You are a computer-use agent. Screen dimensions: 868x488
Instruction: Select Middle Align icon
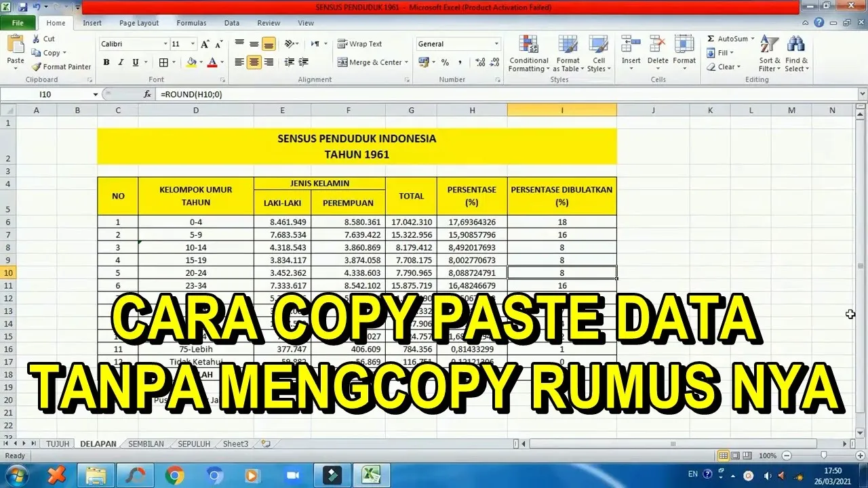[254, 44]
